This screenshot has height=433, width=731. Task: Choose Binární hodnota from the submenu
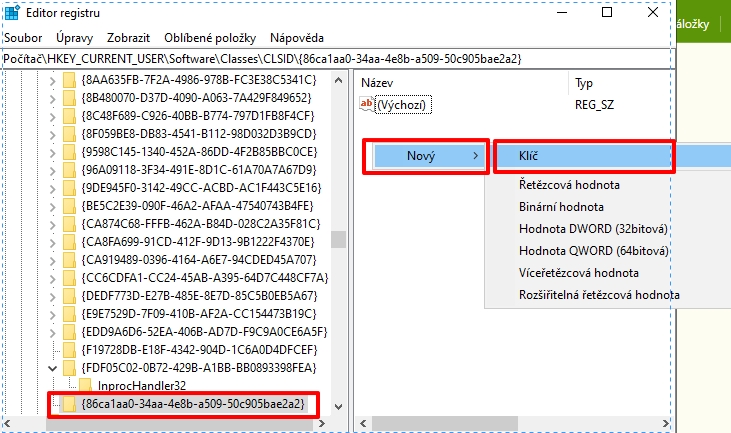[561, 207]
